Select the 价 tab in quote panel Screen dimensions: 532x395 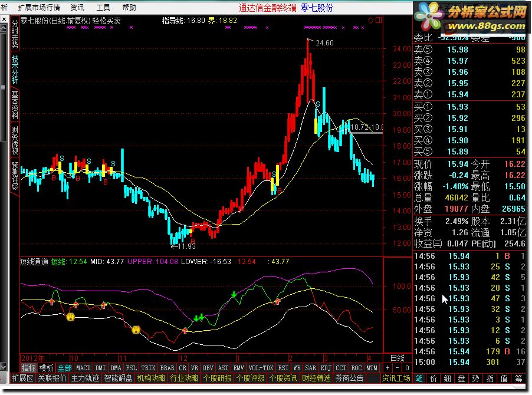pos(434,378)
